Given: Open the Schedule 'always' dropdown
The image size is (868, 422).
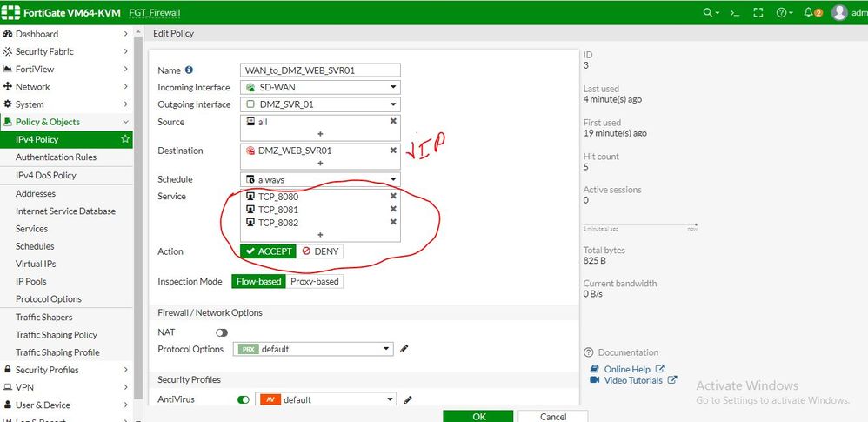Looking at the screenshot, I should point(320,179).
